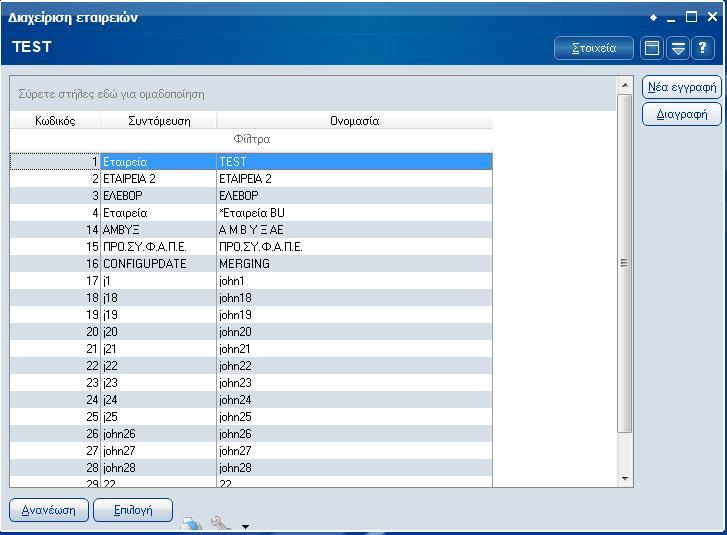This screenshot has width=727, height=535.
Task: Select row with name TEST
Action: click(x=251, y=162)
